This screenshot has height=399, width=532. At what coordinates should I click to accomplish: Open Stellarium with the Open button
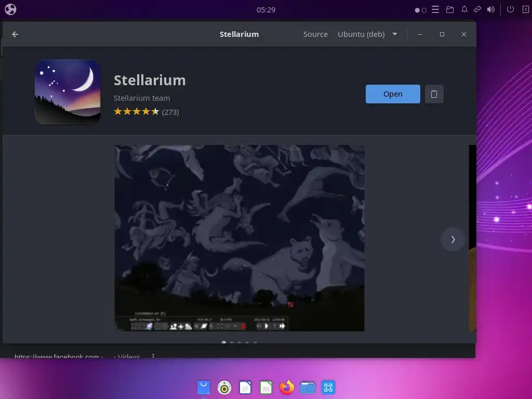click(x=393, y=94)
